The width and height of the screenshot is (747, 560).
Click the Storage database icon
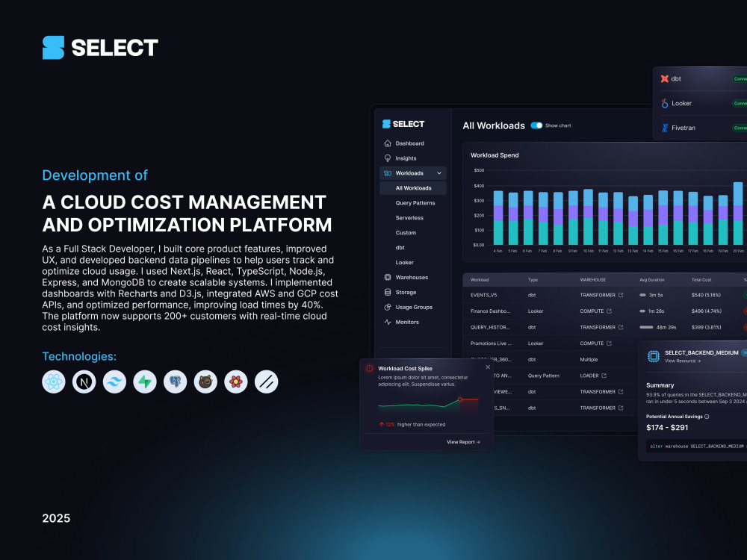pyautogui.click(x=388, y=293)
